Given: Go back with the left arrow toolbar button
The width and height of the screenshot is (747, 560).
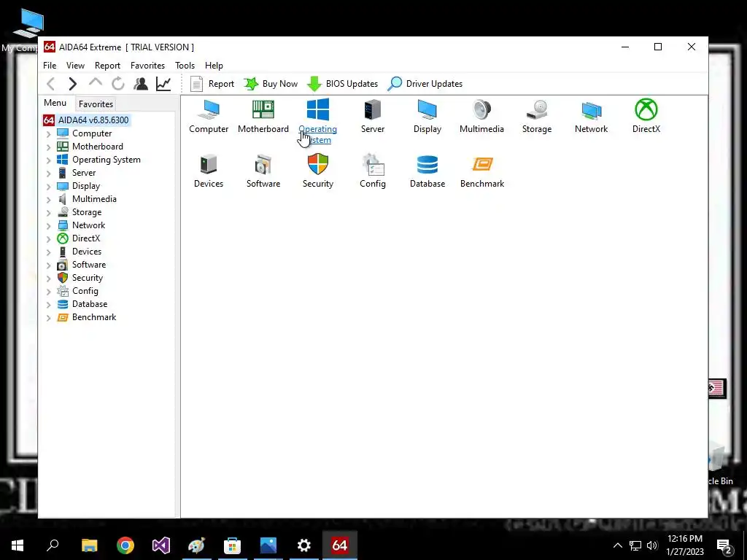Looking at the screenshot, I should pyautogui.click(x=51, y=84).
